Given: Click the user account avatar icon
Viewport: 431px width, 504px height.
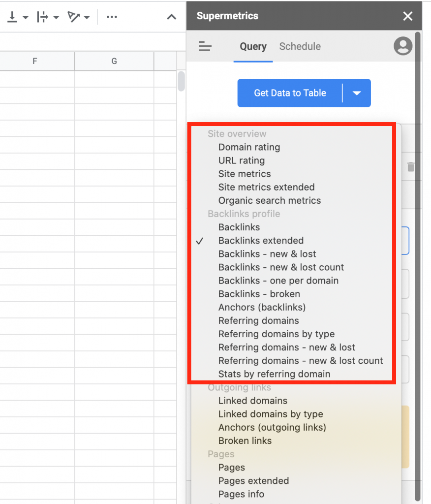Looking at the screenshot, I should click(403, 46).
